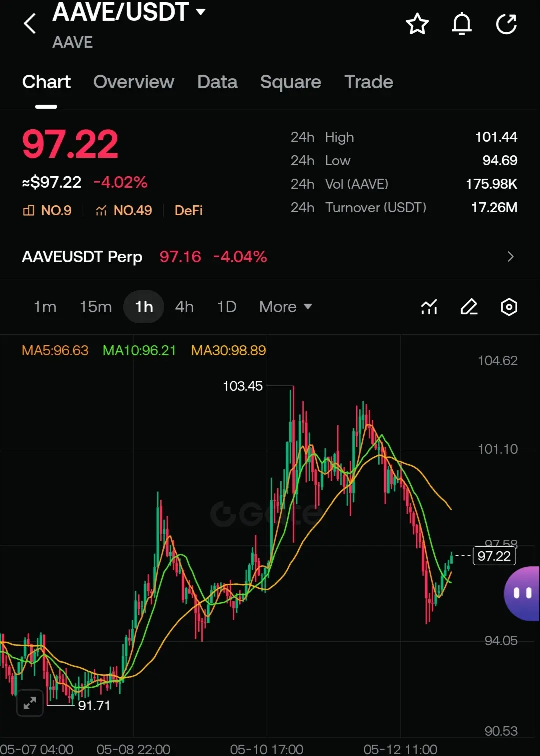Open the Square tab
This screenshot has width=540, height=756.
click(290, 82)
